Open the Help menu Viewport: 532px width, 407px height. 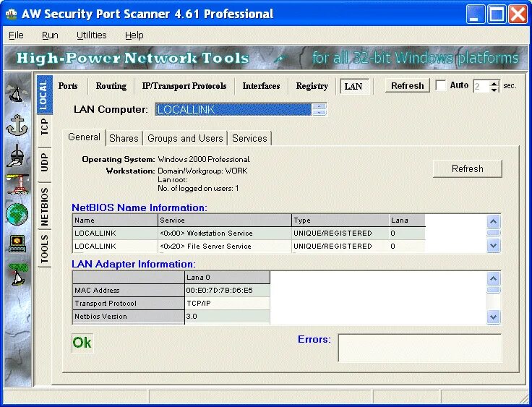click(x=134, y=35)
